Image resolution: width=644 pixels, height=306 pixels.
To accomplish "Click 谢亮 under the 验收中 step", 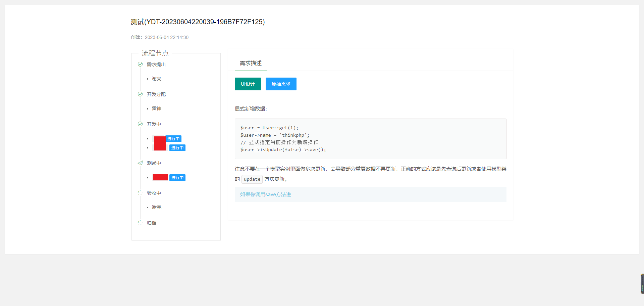I will [x=157, y=207].
